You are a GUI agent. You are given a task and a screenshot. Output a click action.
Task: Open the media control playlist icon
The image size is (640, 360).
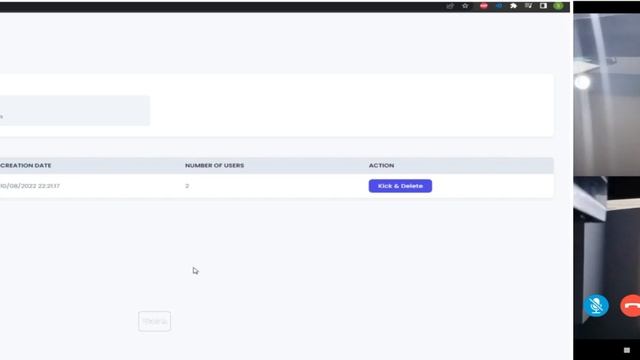(x=528, y=6)
